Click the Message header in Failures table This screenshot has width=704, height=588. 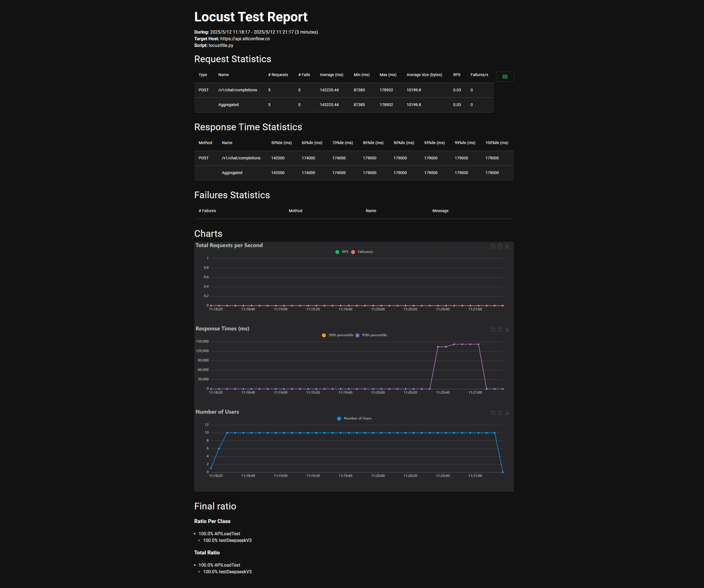point(440,211)
